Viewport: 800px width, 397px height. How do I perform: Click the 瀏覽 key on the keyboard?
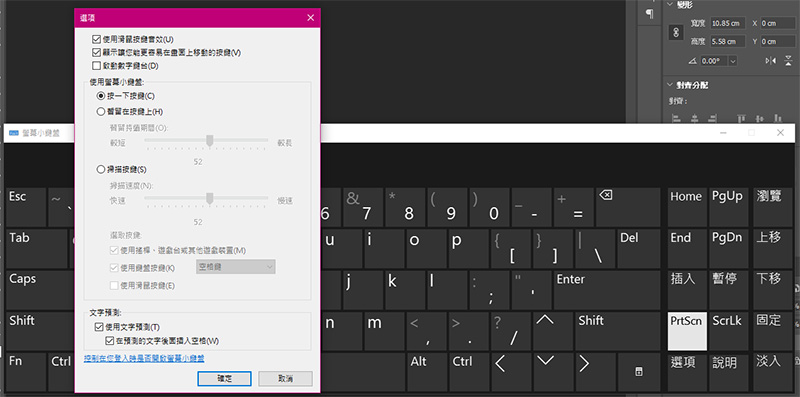773,207
